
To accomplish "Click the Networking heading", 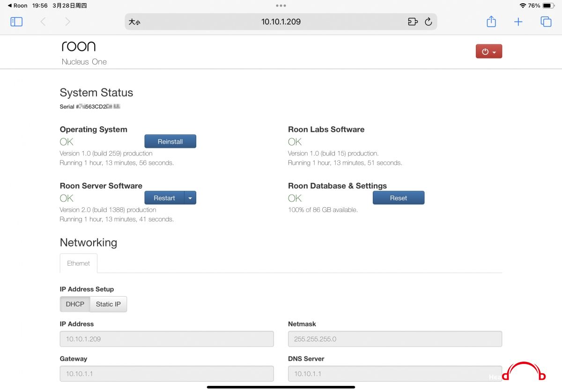I will click(89, 242).
